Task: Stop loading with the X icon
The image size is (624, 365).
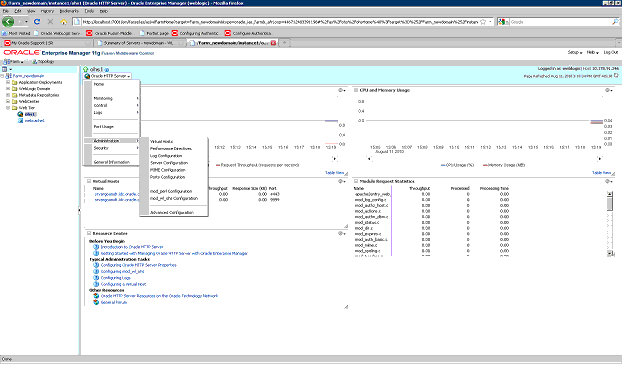Action: tap(50, 21)
